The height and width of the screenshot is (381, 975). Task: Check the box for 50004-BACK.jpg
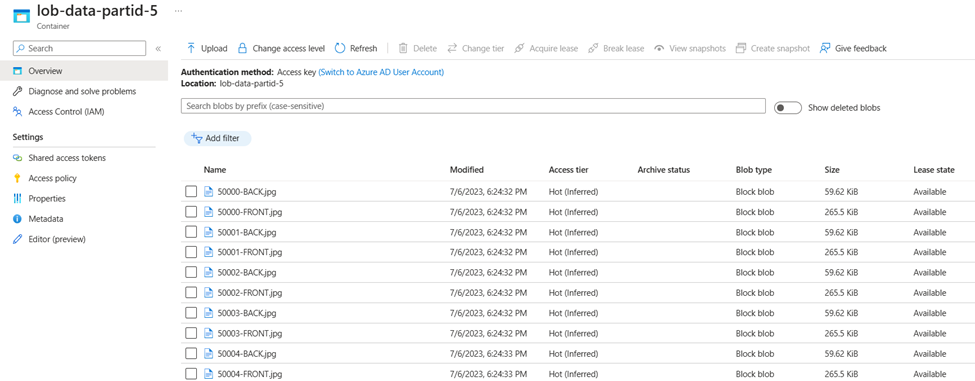click(x=191, y=354)
